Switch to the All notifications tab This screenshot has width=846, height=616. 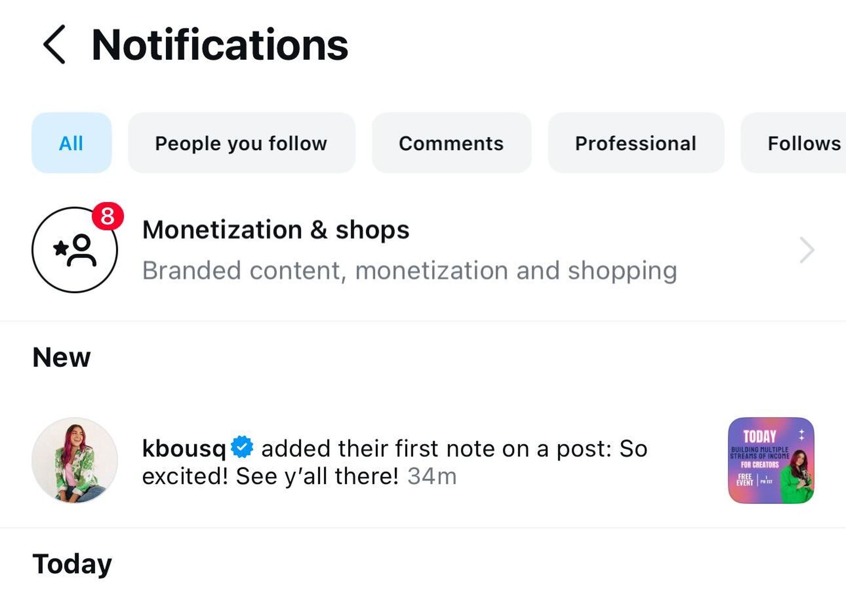tap(71, 142)
